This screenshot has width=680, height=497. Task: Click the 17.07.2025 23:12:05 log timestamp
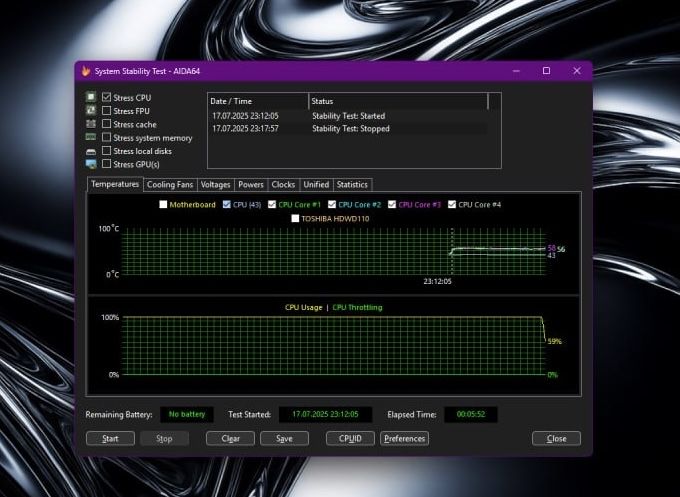pyautogui.click(x=245, y=116)
